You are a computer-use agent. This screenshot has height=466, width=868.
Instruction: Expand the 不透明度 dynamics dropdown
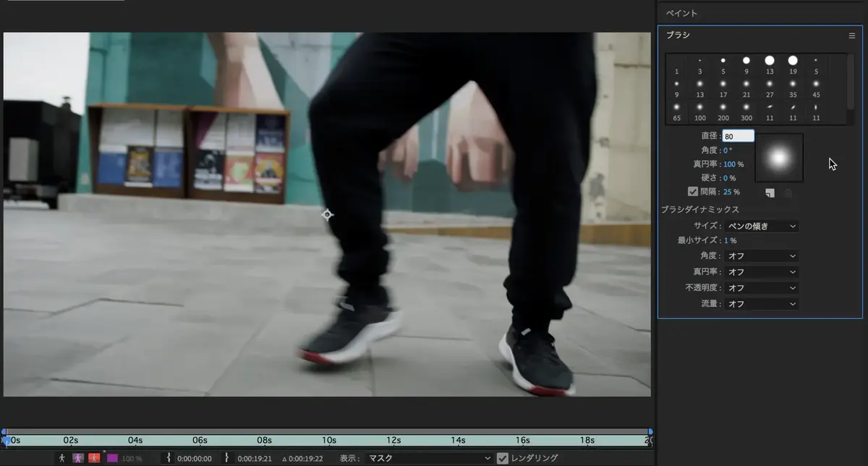[x=761, y=288]
